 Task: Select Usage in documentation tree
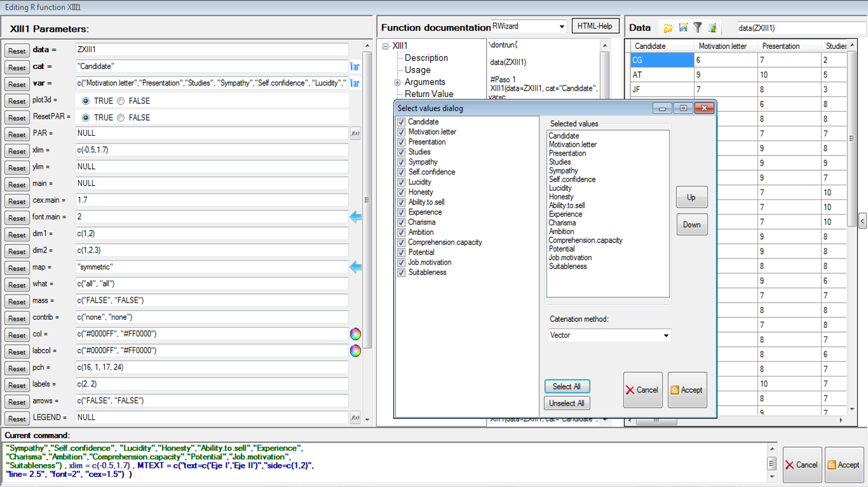(x=417, y=70)
